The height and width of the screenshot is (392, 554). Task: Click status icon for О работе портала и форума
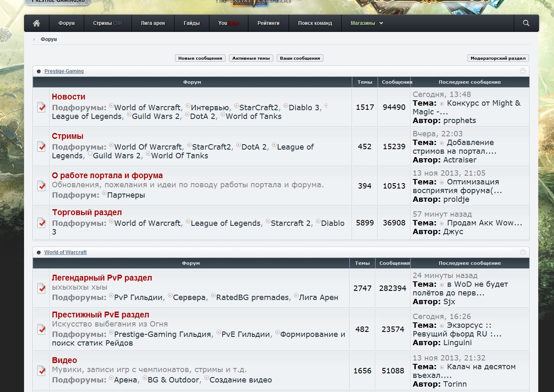[41, 186]
